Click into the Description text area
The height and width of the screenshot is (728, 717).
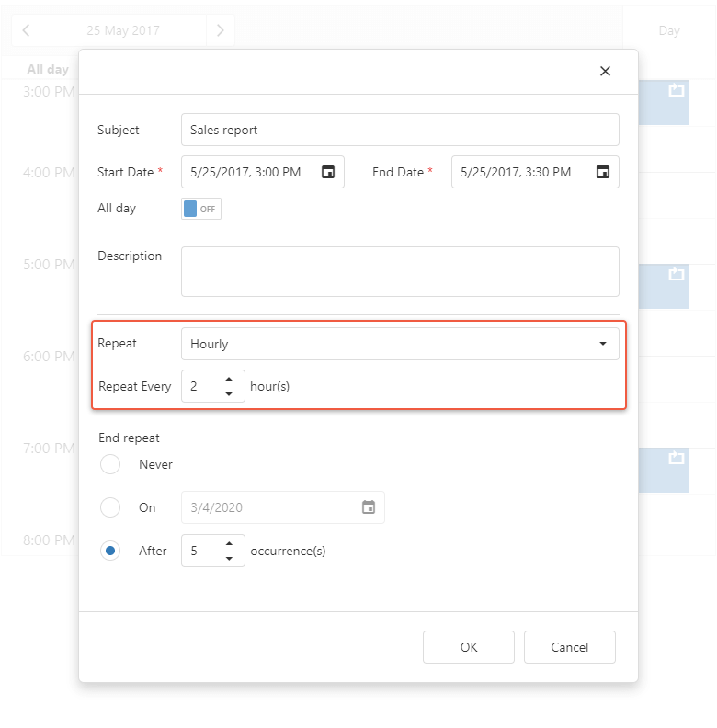400,271
